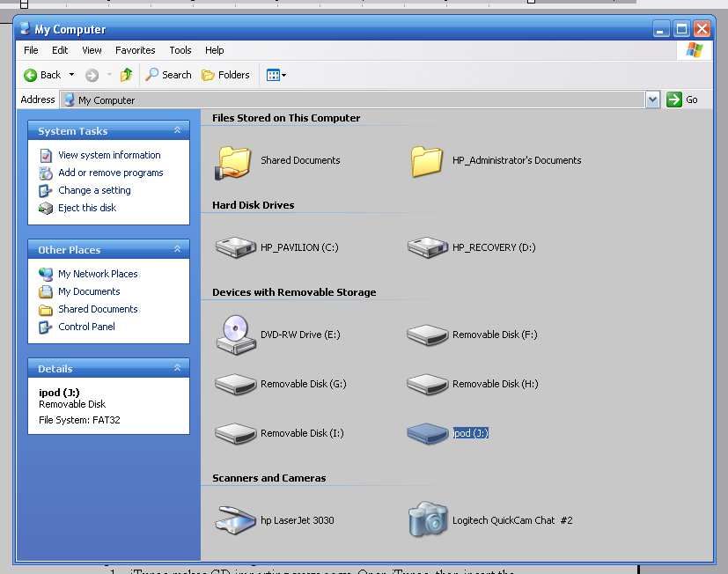Click the Control Panel sidebar icon

[x=46, y=327]
